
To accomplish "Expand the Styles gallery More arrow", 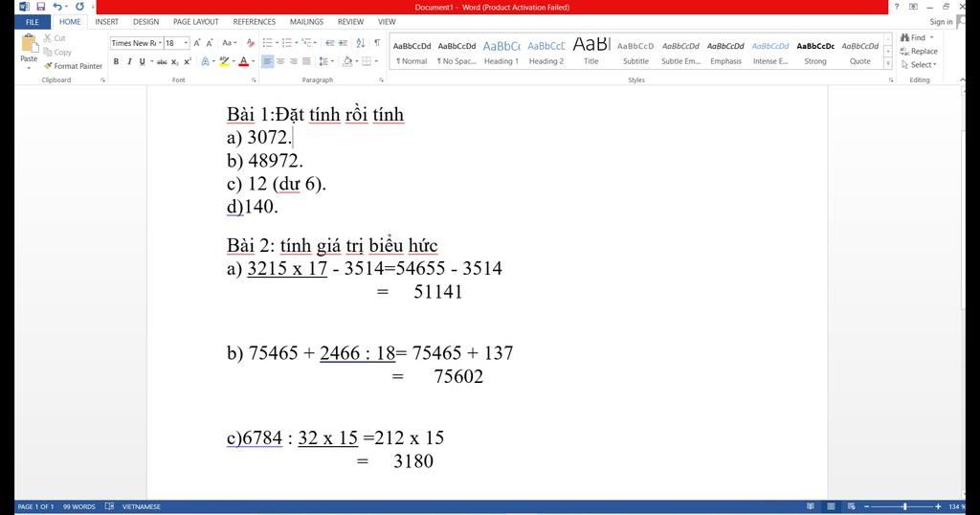I will pyautogui.click(x=888, y=63).
